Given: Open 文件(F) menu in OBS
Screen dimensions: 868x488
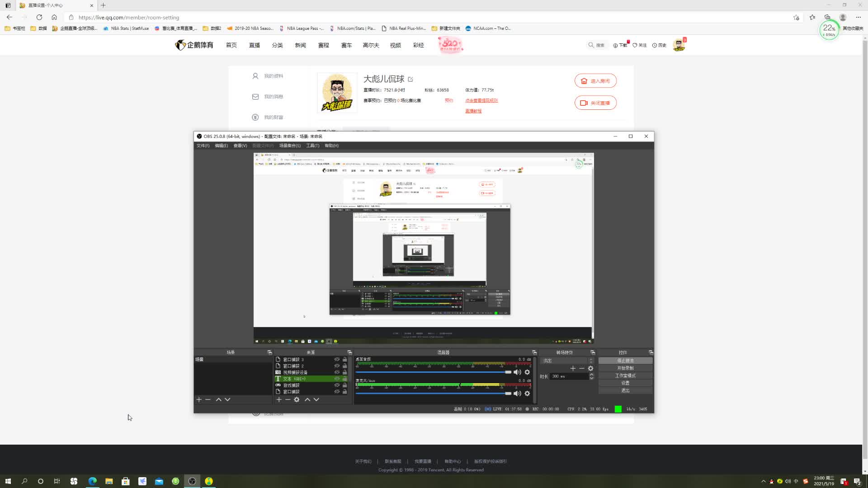Looking at the screenshot, I should tap(203, 145).
